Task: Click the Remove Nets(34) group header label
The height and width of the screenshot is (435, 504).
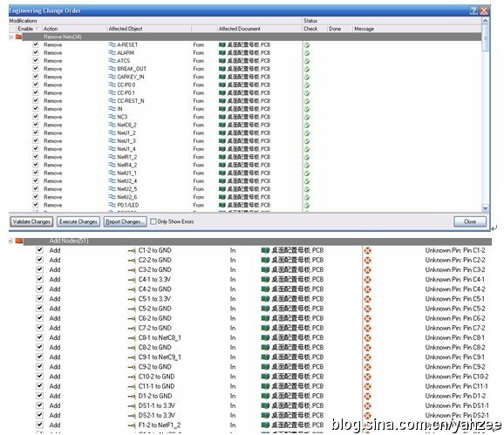Action: click(x=63, y=37)
